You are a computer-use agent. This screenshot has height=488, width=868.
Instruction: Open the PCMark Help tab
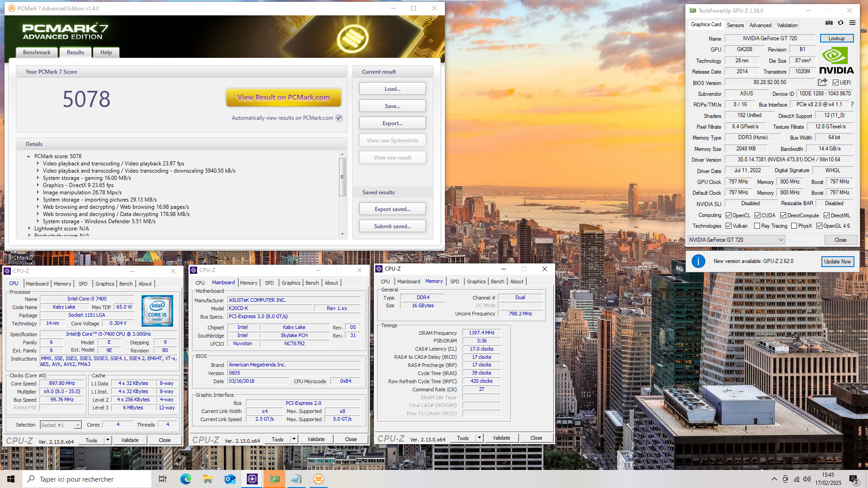106,52
